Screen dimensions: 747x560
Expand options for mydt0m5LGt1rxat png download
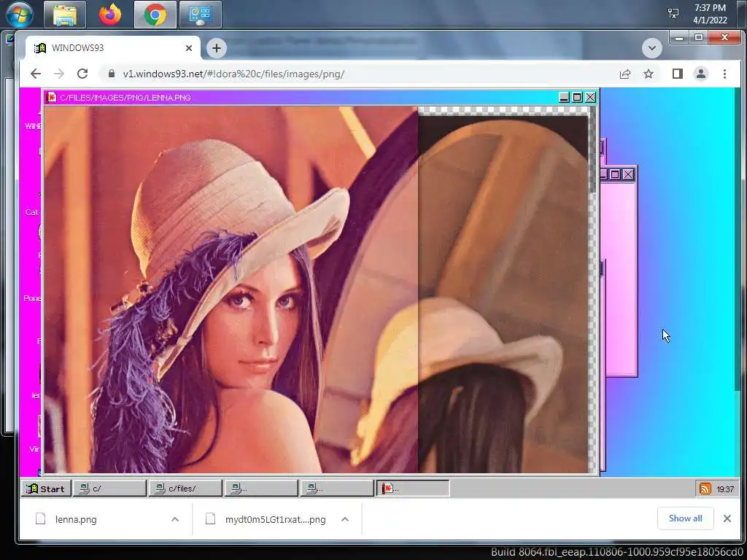pyautogui.click(x=345, y=519)
